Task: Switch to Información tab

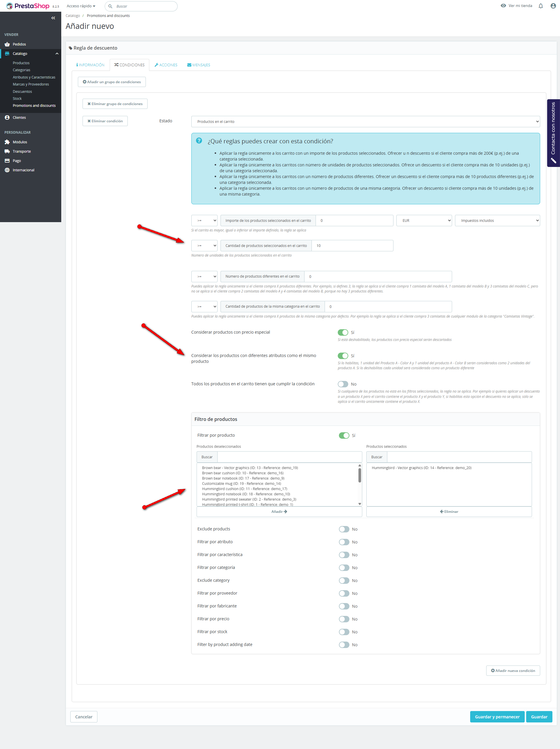Action: click(x=90, y=65)
